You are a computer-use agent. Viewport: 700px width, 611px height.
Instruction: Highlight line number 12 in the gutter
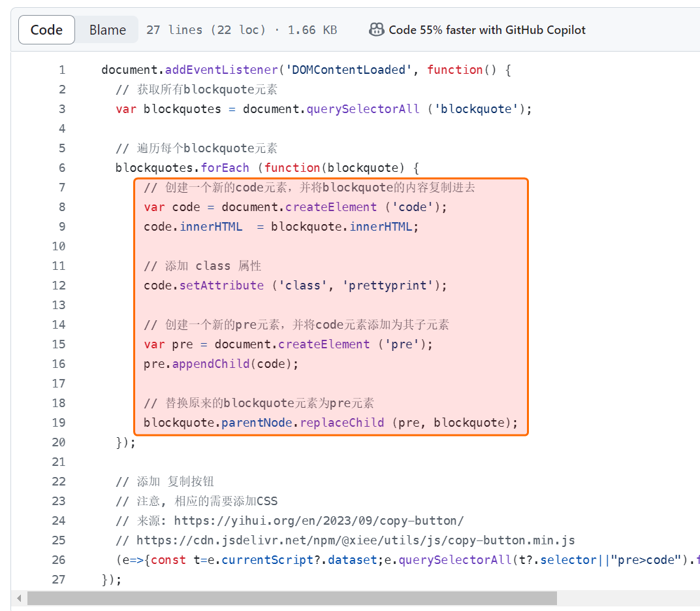click(x=59, y=286)
